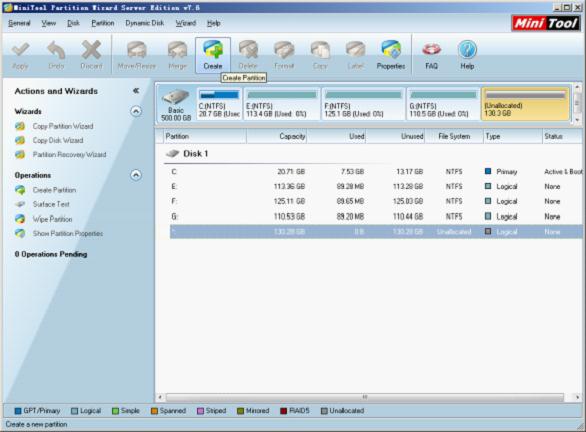This screenshot has height=432, width=586.
Task: Select the E:(NTFS) block in disk map
Action: click(282, 104)
